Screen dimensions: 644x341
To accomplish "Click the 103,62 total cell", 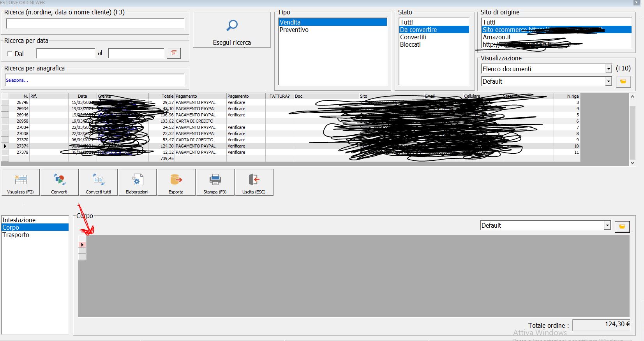I will point(162,121).
